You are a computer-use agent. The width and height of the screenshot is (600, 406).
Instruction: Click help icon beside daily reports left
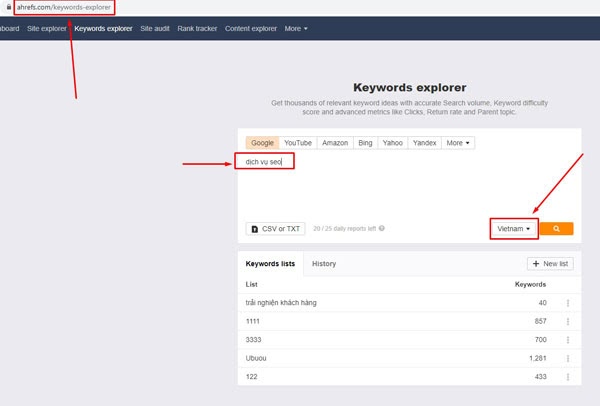coord(382,228)
